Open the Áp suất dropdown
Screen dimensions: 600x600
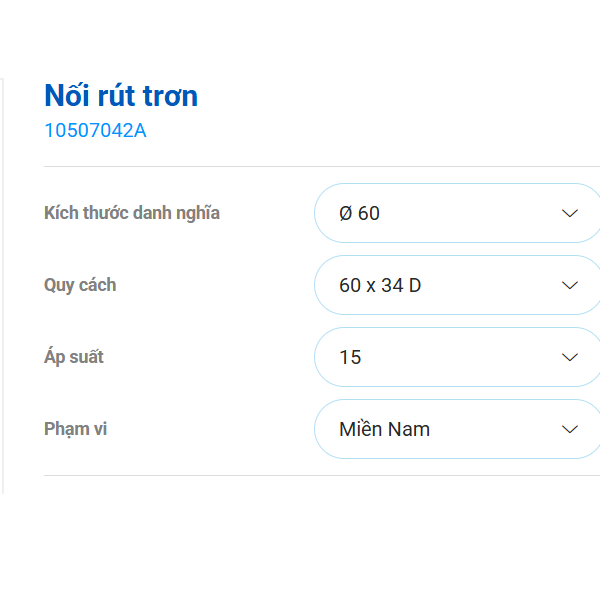tap(456, 357)
